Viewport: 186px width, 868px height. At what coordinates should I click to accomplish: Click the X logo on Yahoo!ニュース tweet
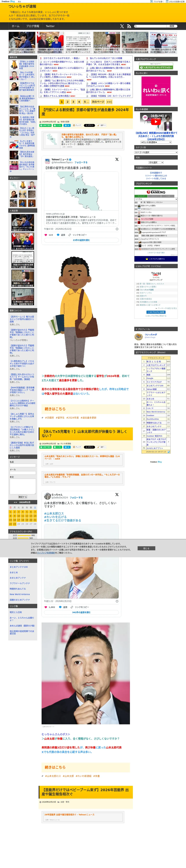click(117, 159)
